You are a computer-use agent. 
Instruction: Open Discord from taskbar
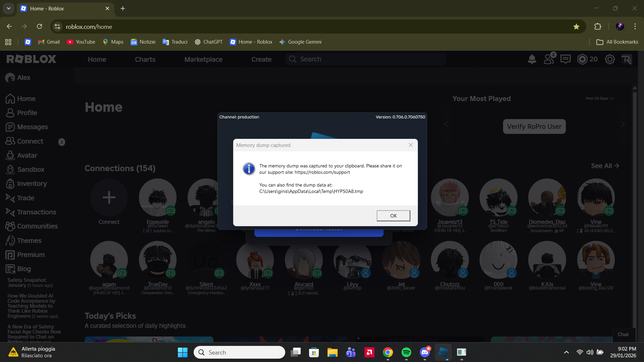(x=425, y=352)
